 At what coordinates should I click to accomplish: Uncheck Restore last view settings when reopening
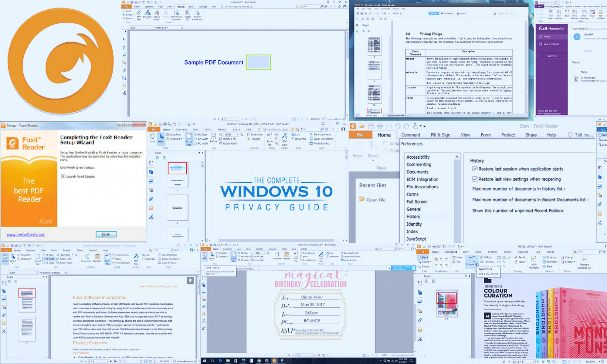click(x=475, y=179)
